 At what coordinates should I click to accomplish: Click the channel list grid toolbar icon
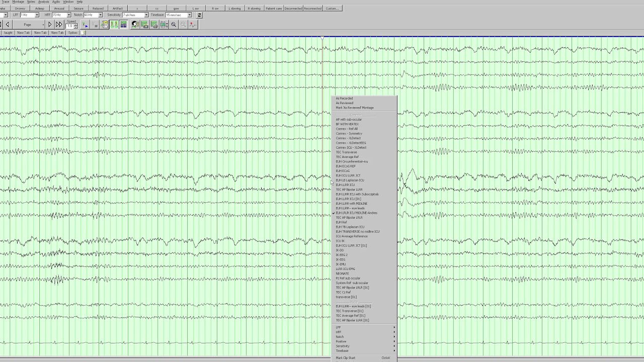[x=123, y=25]
